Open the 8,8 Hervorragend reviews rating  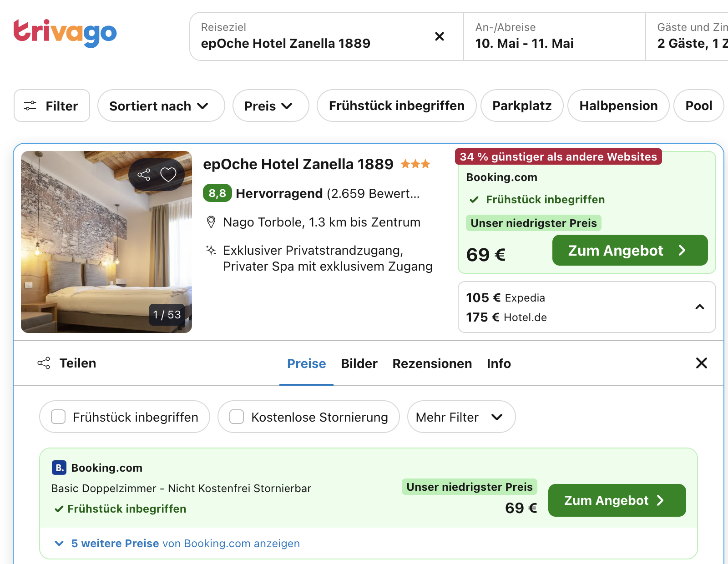(311, 193)
